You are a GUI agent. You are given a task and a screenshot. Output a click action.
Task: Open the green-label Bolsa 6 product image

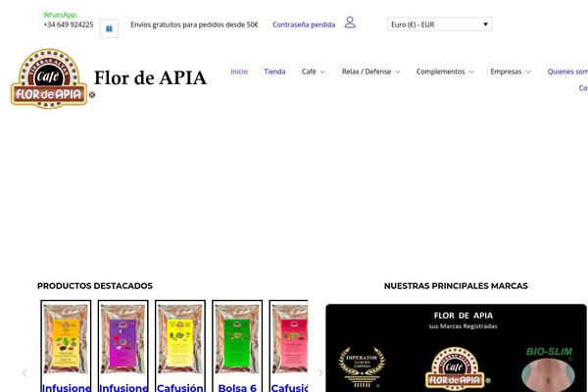point(237,339)
